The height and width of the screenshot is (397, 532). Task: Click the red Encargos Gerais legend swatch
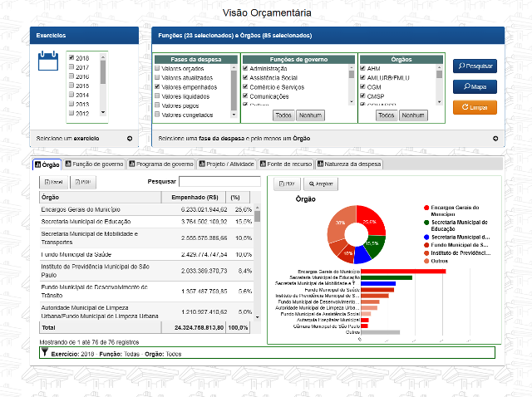coord(426,207)
